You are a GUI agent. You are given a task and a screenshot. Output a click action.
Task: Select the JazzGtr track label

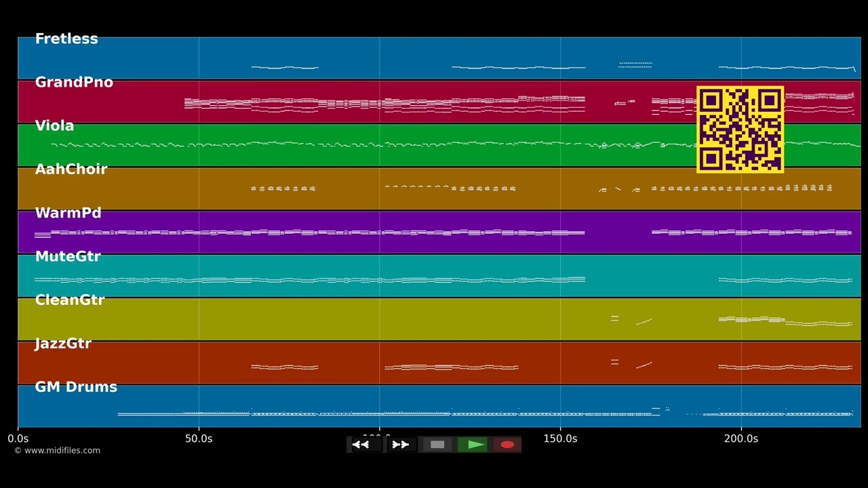click(x=63, y=343)
